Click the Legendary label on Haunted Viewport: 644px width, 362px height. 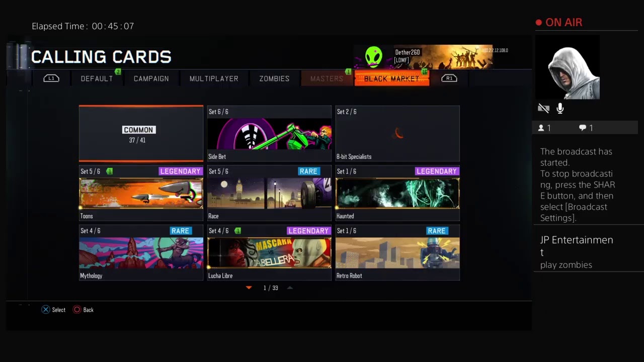[437, 171]
